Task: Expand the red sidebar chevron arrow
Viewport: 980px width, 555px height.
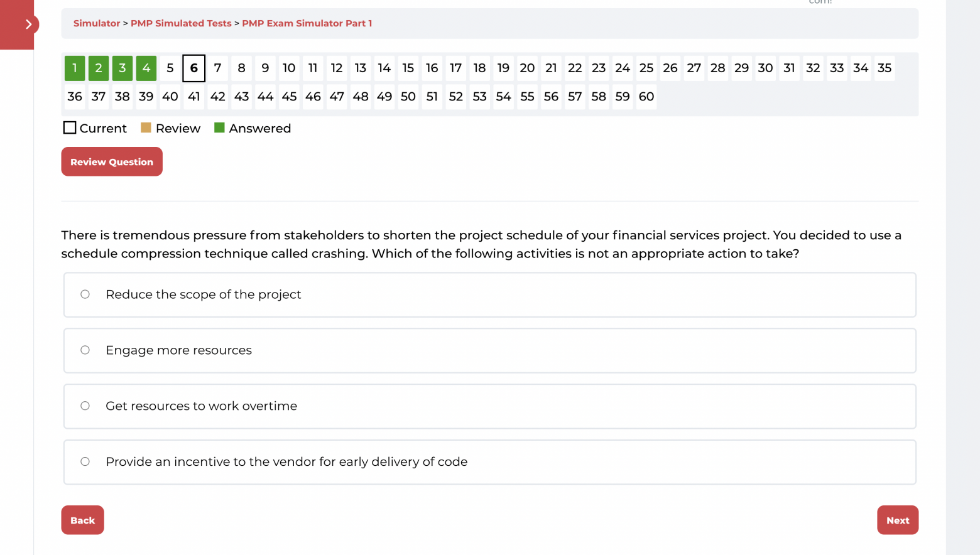Action: [x=28, y=24]
